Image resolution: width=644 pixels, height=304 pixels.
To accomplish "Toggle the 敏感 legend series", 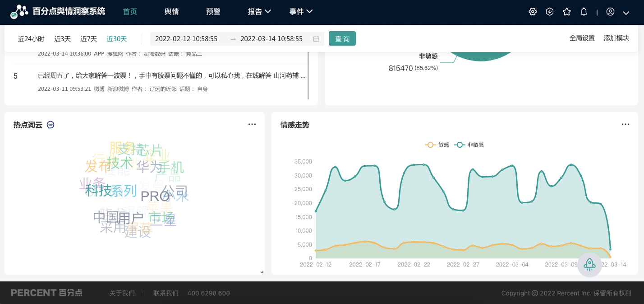I will [x=437, y=145].
